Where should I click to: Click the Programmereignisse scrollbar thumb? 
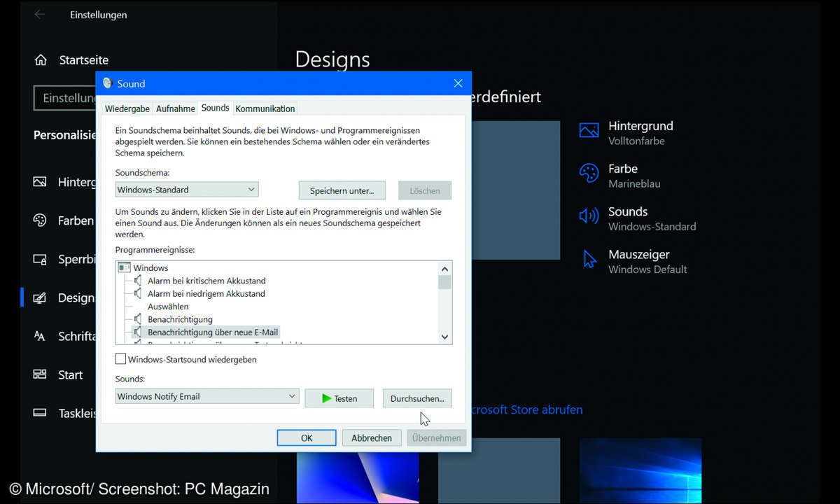click(444, 281)
